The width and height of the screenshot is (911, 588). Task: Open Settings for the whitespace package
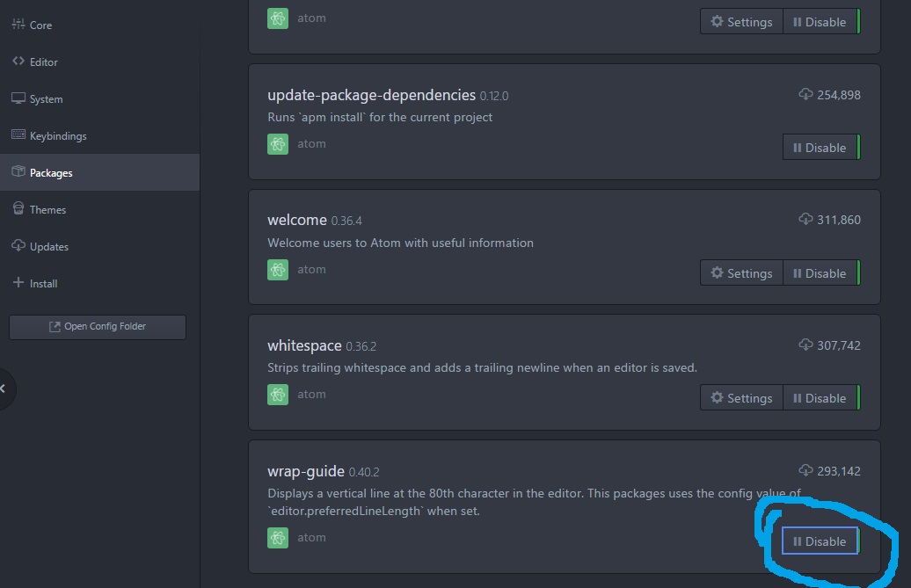(x=741, y=398)
